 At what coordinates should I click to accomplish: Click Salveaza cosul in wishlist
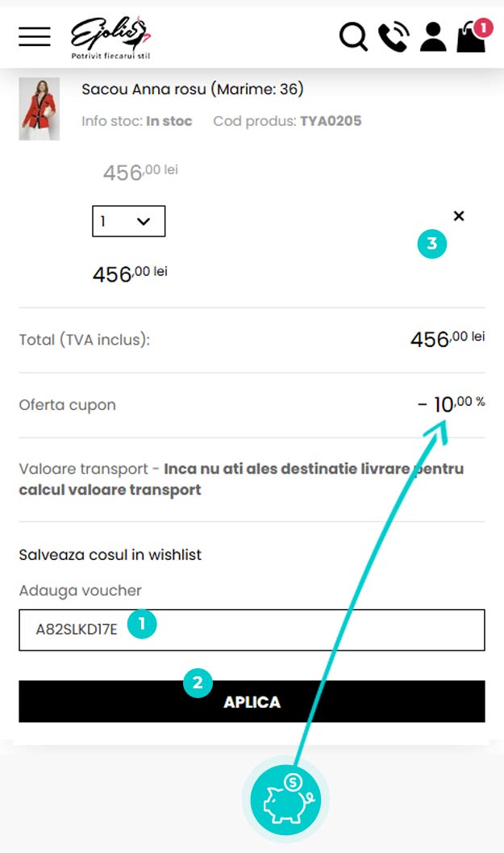click(110, 554)
